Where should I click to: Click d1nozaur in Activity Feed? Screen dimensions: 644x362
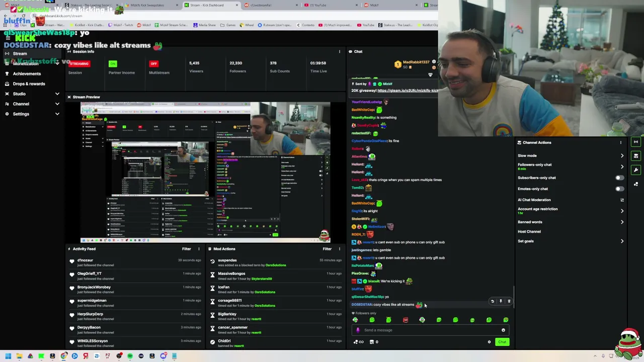(x=85, y=260)
